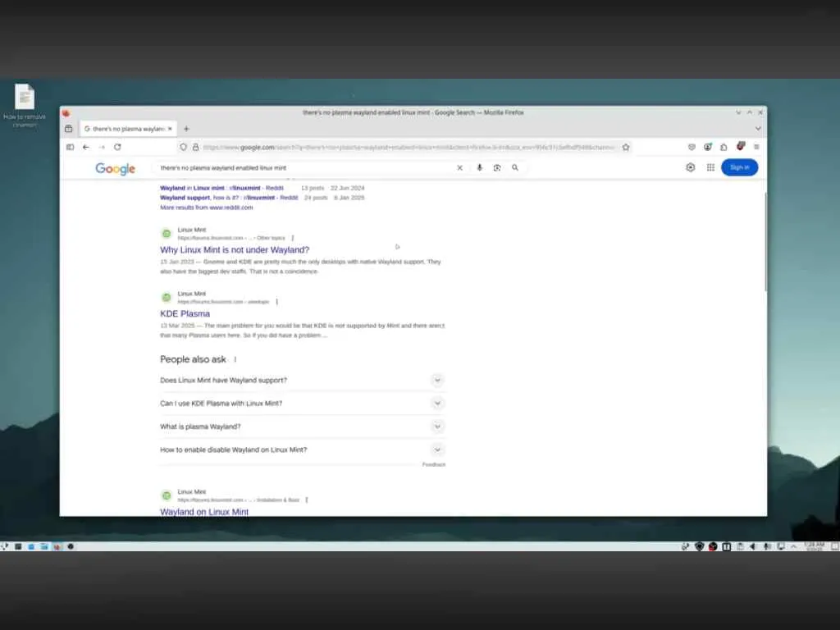Click the Firefox back arrow

tap(85, 147)
